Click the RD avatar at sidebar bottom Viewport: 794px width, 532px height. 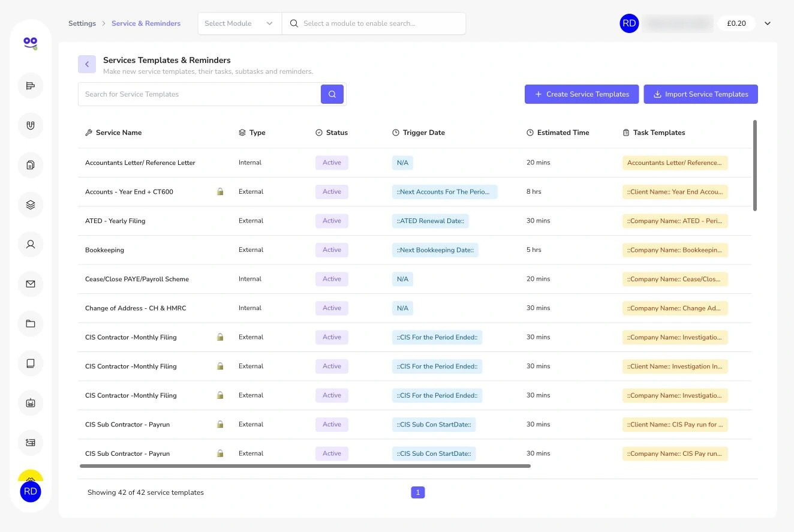[x=31, y=492]
